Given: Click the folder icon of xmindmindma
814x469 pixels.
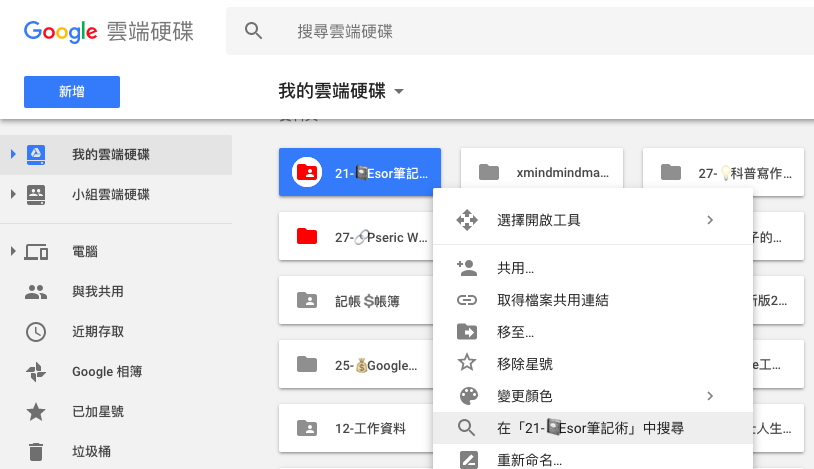Looking at the screenshot, I should [x=489, y=172].
